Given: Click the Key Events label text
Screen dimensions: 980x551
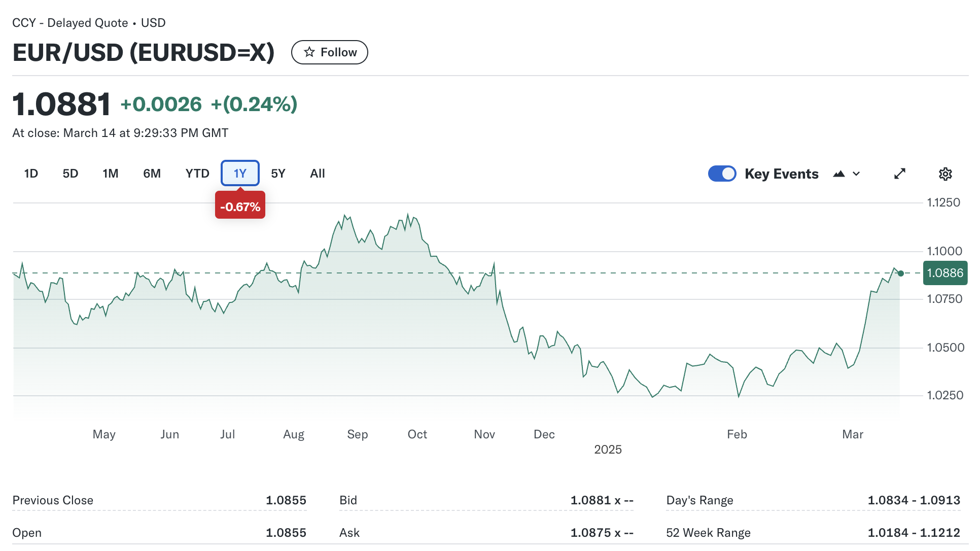Looking at the screenshot, I should 781,174.
